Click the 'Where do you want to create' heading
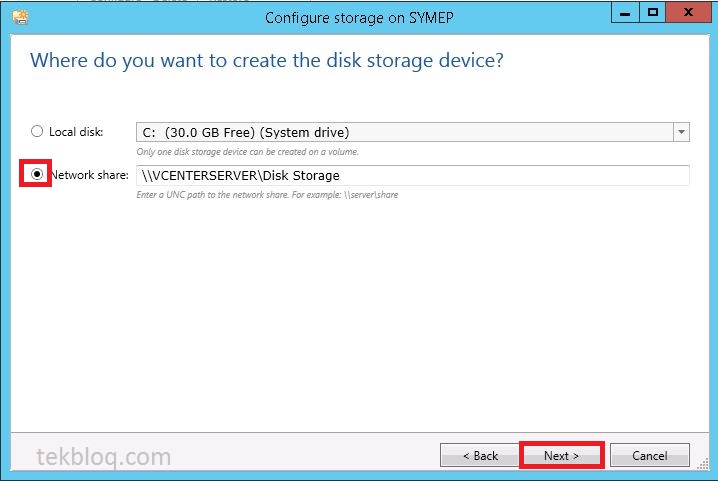 [267, 60]
